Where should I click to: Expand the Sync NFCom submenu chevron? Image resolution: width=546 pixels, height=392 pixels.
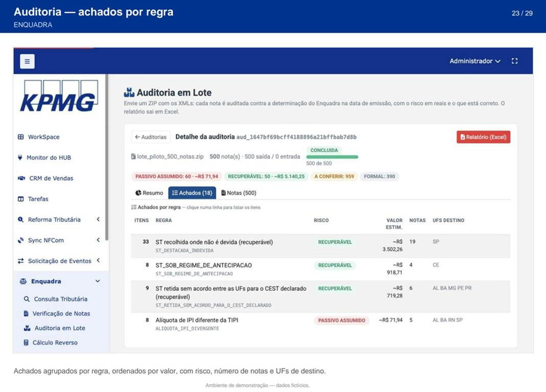pyautogui.click(x=98, y=240)
